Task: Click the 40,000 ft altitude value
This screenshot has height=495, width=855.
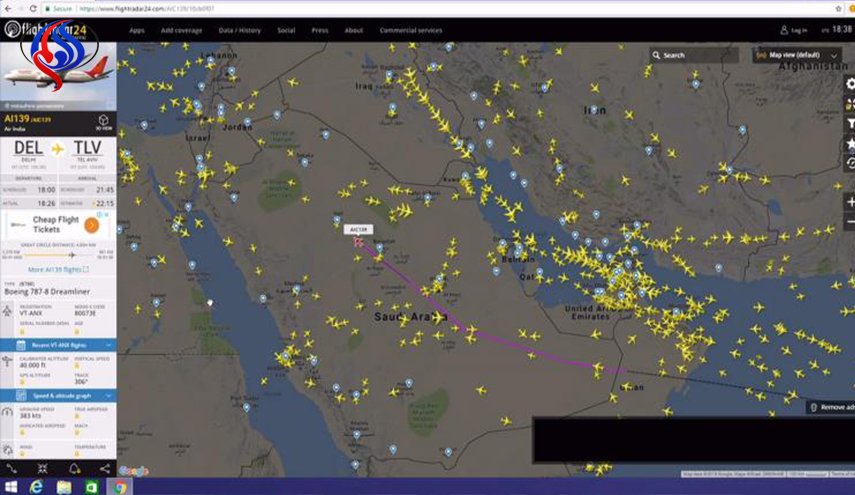Action: pos(33,365)
